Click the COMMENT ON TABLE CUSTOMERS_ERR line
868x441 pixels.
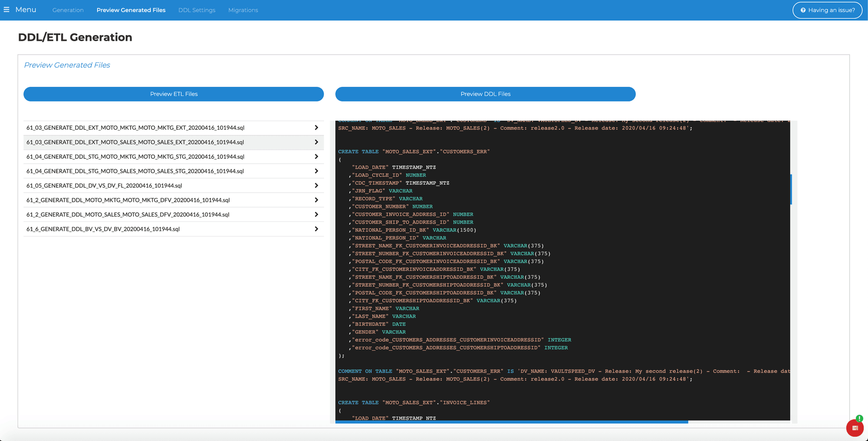[x=564, y=371]
